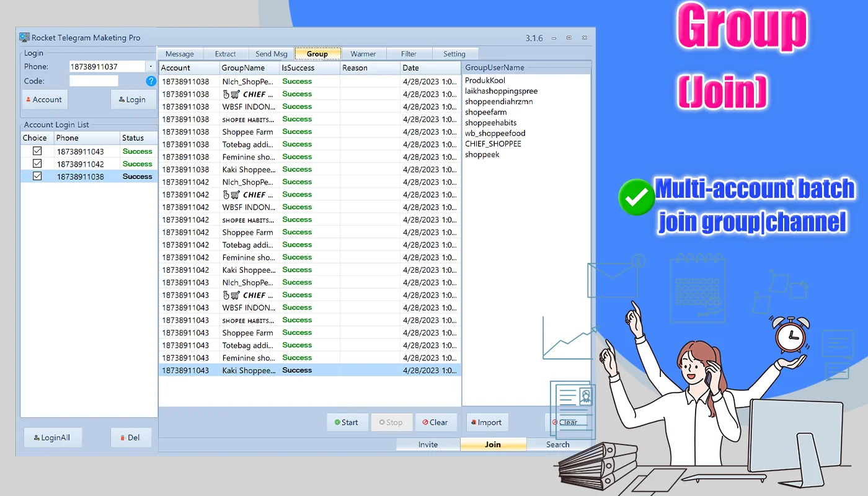Select shoppeek in GroupUserName list

(x=482, y=154)
